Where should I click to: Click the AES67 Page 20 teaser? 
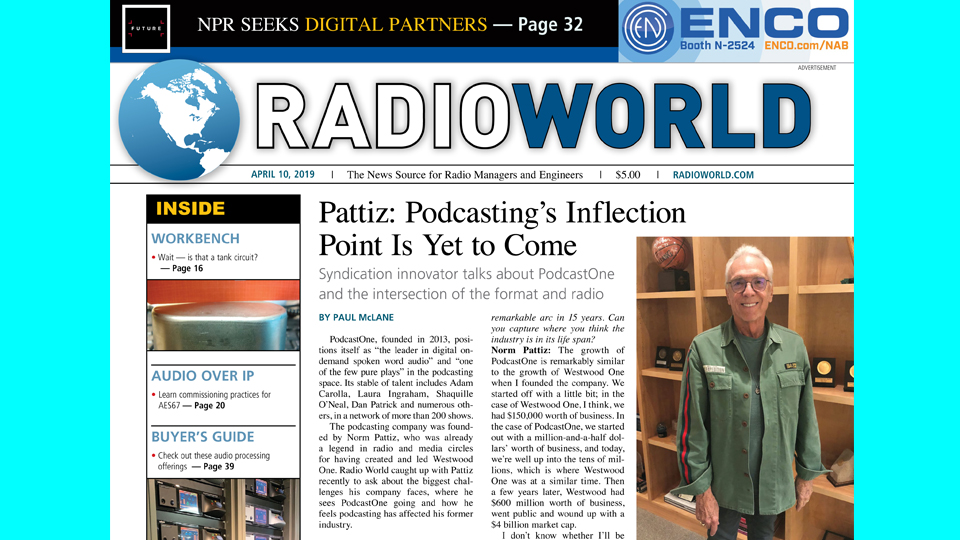pos(212,400)
